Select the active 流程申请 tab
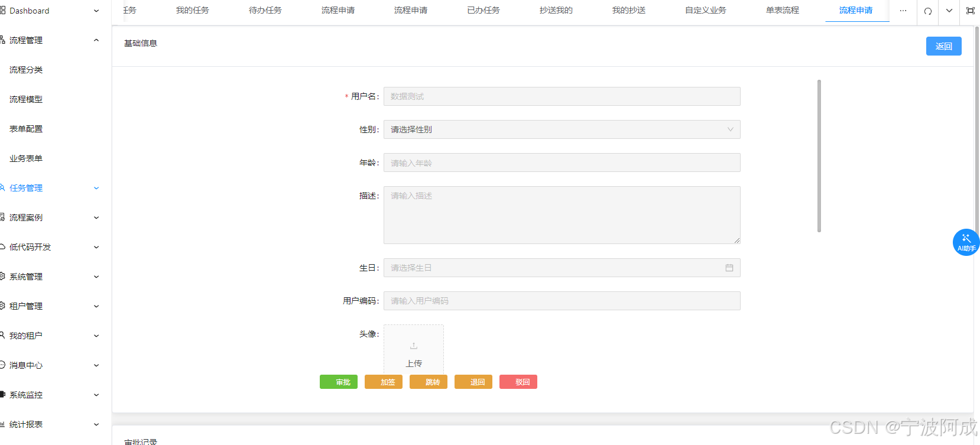The width and height of the screenshot is (980, 445). pyautogui.click(x=856, y=11)
